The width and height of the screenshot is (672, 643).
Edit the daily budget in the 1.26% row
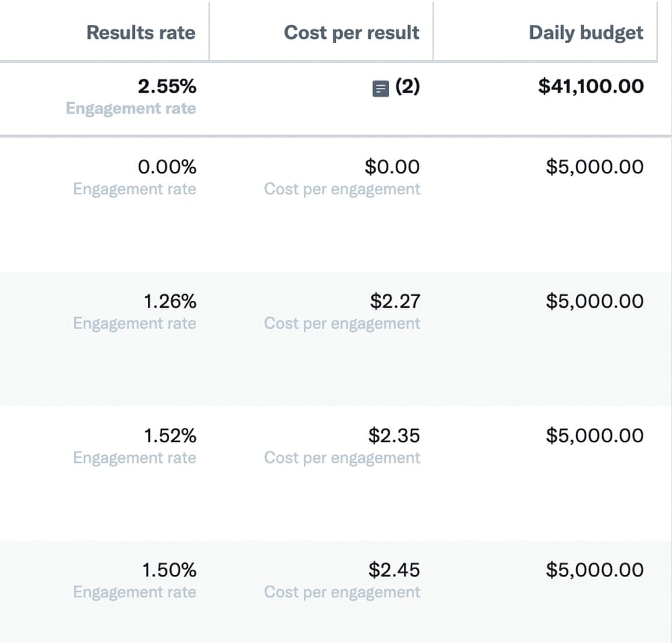pos(594,301)
